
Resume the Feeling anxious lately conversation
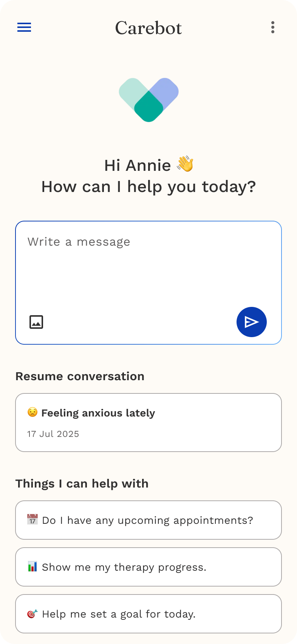point(148,422)
